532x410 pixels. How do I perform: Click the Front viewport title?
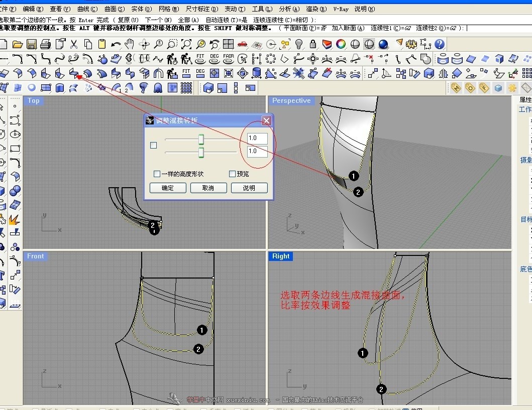point(36,256)
